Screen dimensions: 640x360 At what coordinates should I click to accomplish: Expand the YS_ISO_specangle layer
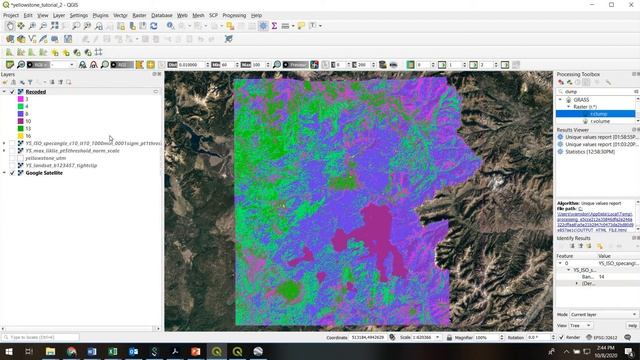[x=4, y=144]
